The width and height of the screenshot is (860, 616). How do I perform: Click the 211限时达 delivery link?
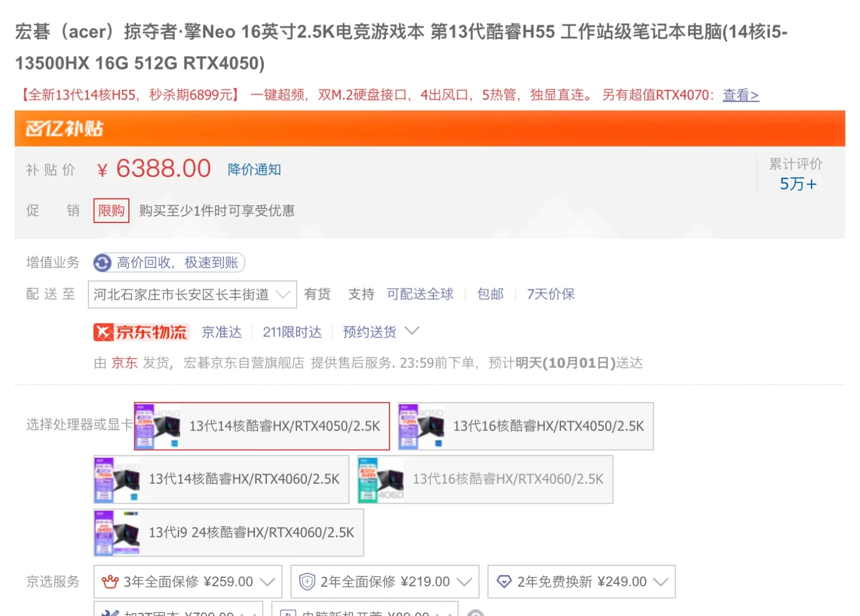point(292,332)
